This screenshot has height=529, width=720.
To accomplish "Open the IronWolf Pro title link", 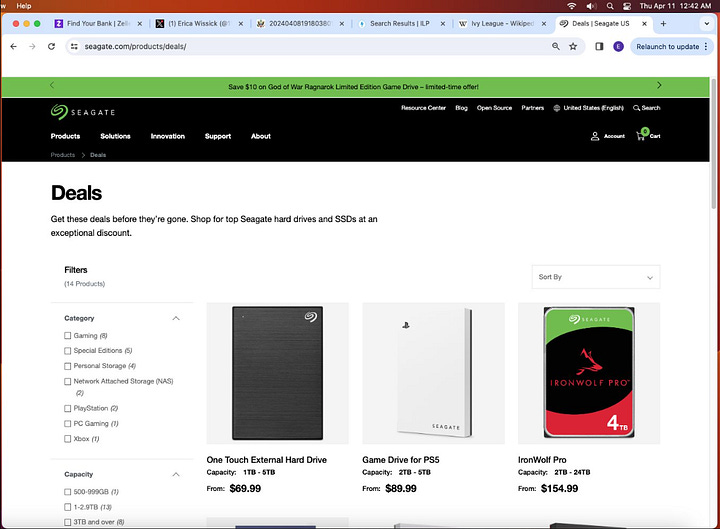I will (542, 460).
